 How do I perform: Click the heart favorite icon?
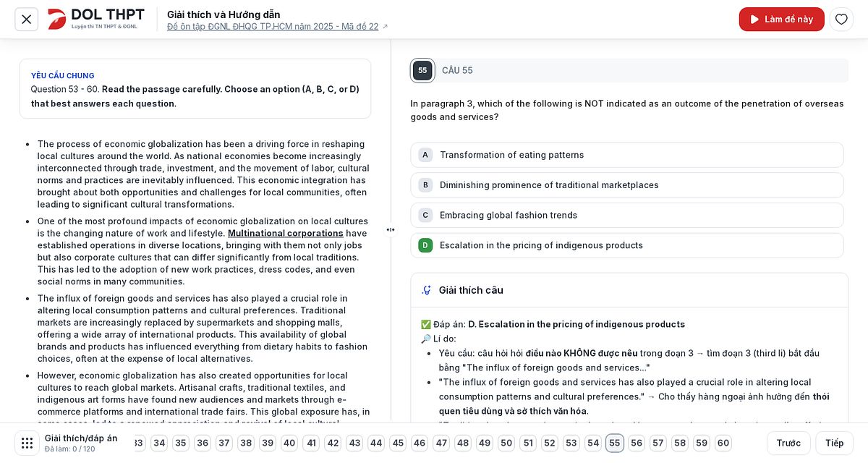tap(841, 20)
